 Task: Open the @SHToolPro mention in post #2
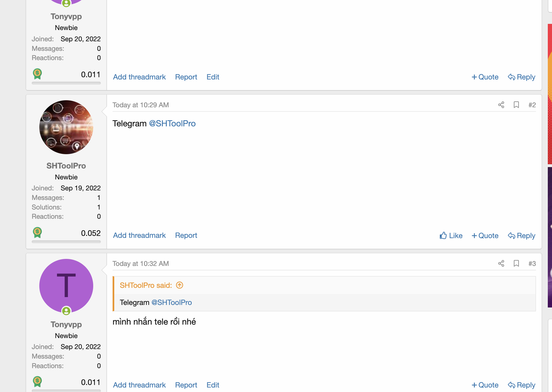(x=172, y=124)
